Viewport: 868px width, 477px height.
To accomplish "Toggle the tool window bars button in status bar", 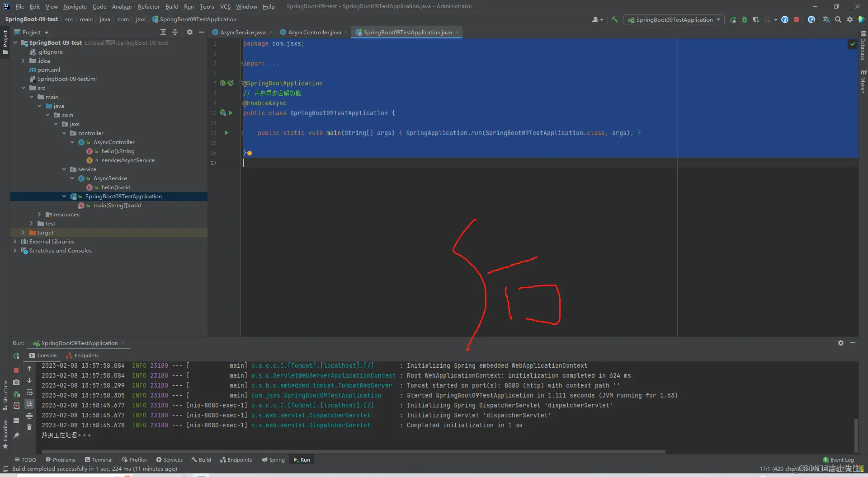I will [x=5, y=469].
